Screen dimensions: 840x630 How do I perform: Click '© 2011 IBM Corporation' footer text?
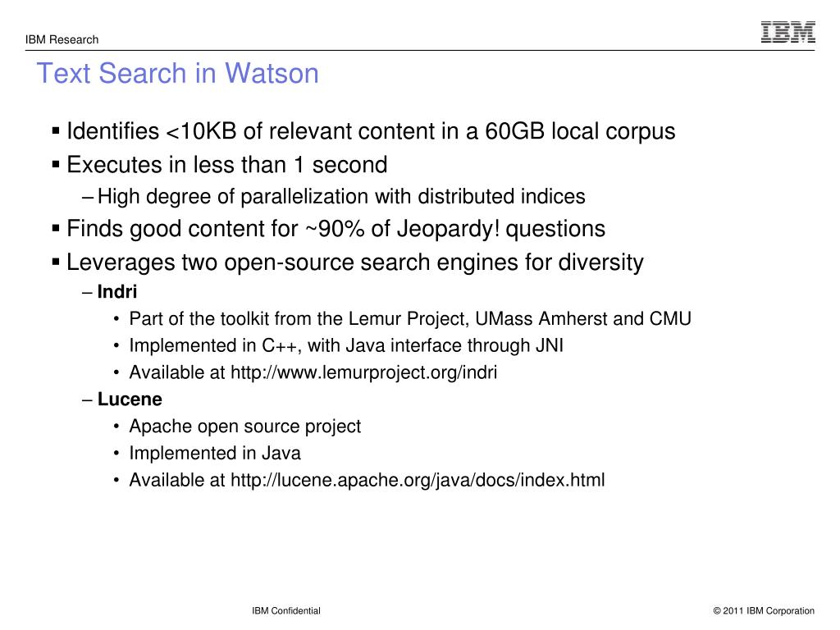coord(764,610)
